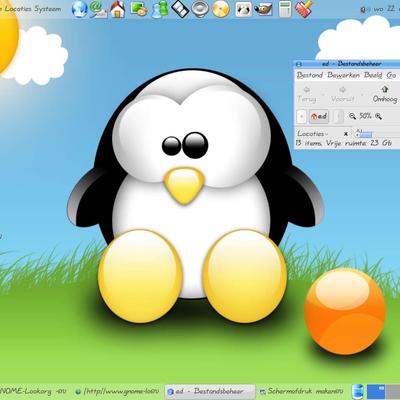
Task: Open Ga menu in file manager
Action: (x=391, y=75)
